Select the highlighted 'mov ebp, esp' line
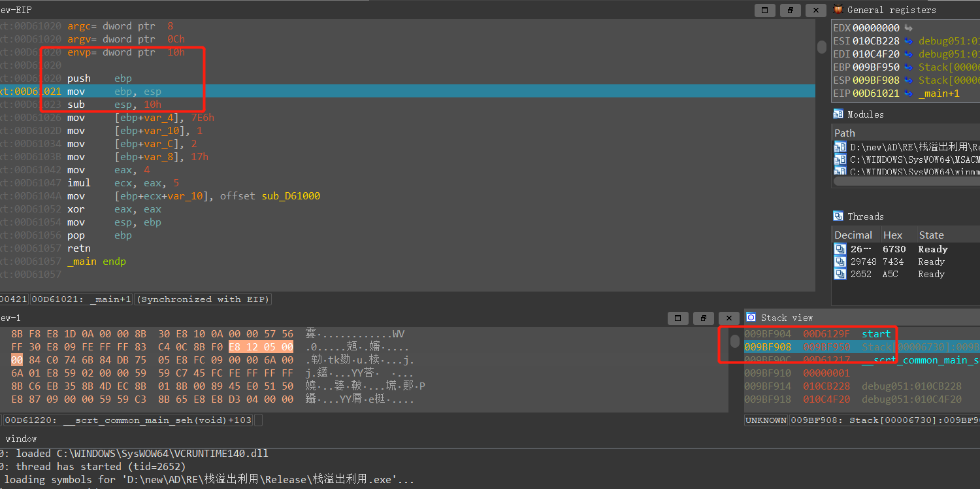The image size is (980, 489). (408, 92)
